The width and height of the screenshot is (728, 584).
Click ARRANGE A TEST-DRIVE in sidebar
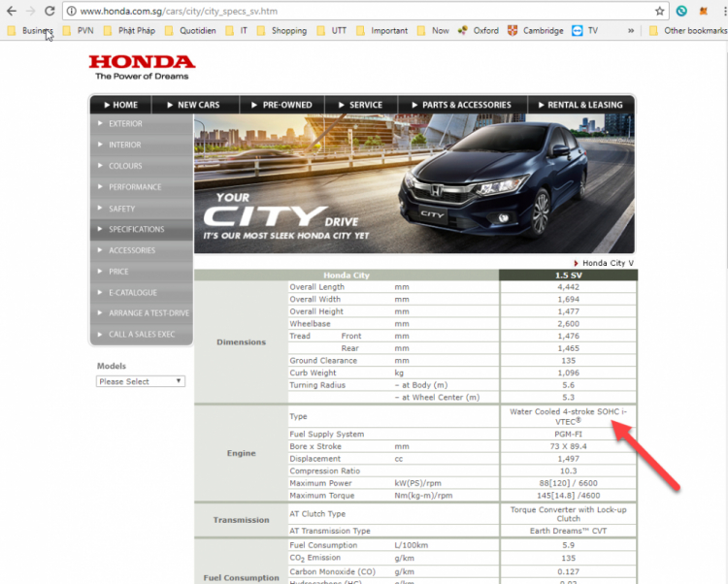coord(142,313)
